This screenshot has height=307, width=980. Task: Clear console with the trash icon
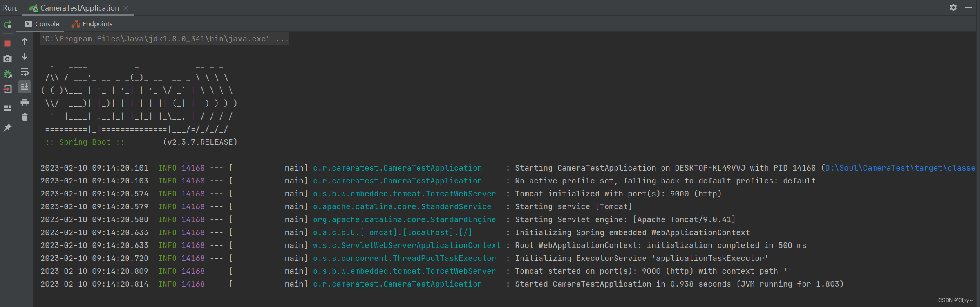[25, 117]
